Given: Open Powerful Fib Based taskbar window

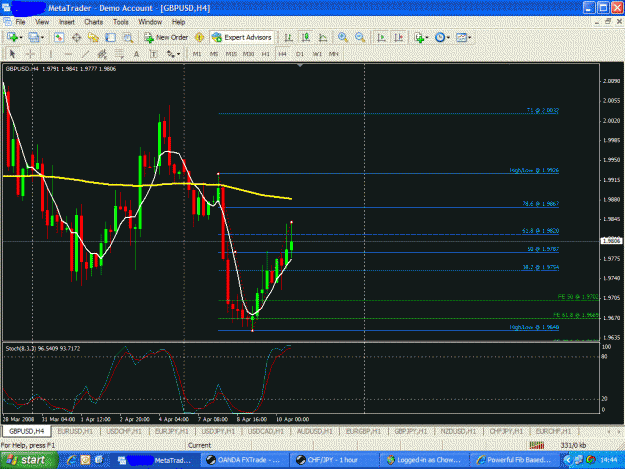Looking at the screenshot, I should [515, 460].
